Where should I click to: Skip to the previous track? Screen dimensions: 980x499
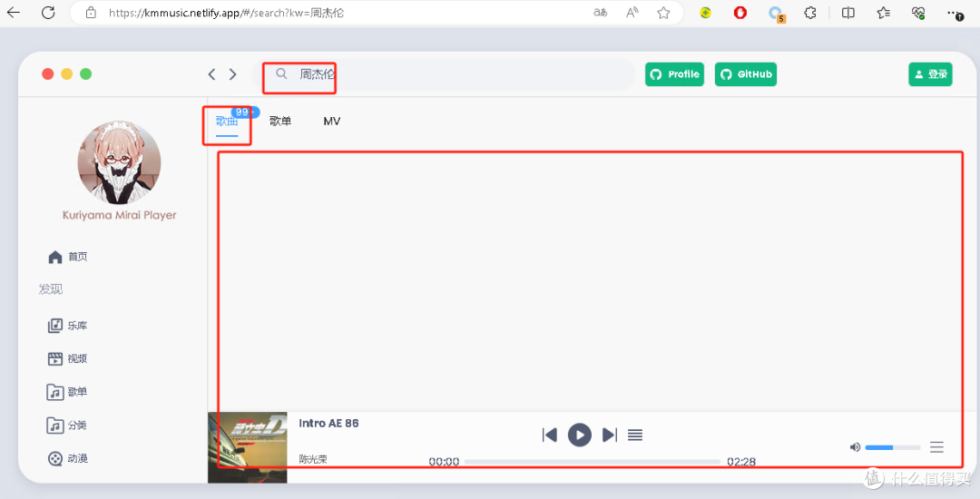tap(549, 435)
